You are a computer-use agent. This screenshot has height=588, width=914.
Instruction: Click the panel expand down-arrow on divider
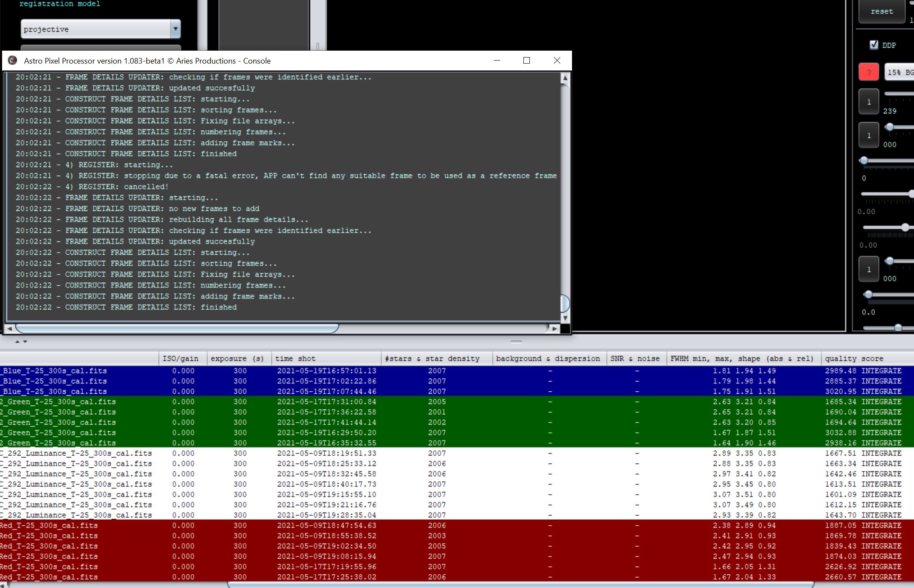pos(25,341)
